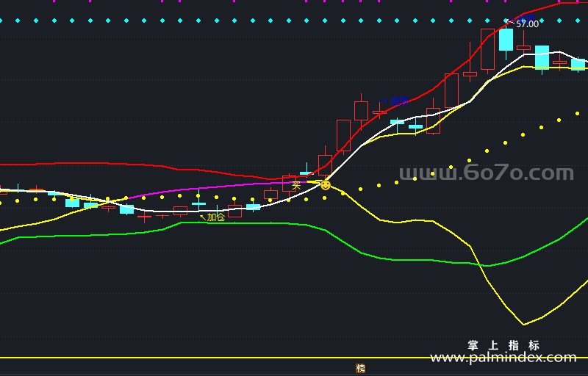
Task: Click the first cyan diamond in top row
Action: [x=18, y=21]
